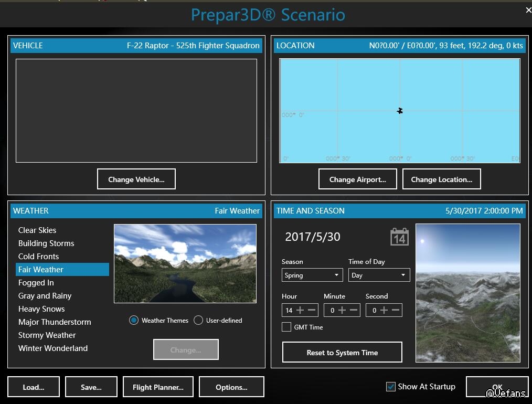Pick the Winter Wonderland weather theme
532x404 pixels.
pyautogui.click(x=53, y=348)
